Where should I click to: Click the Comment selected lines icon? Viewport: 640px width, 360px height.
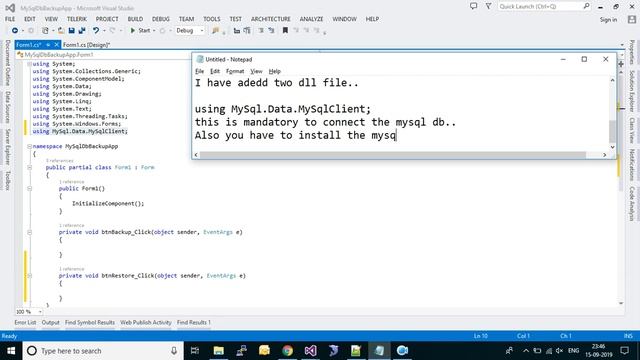(x=261, y=31)
